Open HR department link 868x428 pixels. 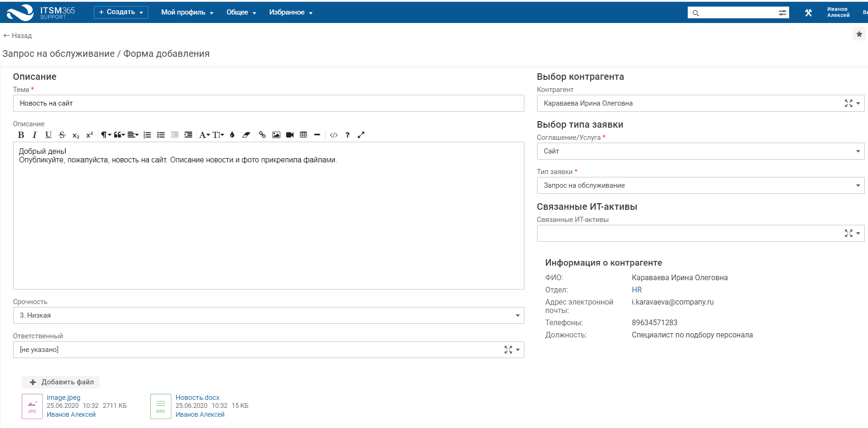[637, 290]
